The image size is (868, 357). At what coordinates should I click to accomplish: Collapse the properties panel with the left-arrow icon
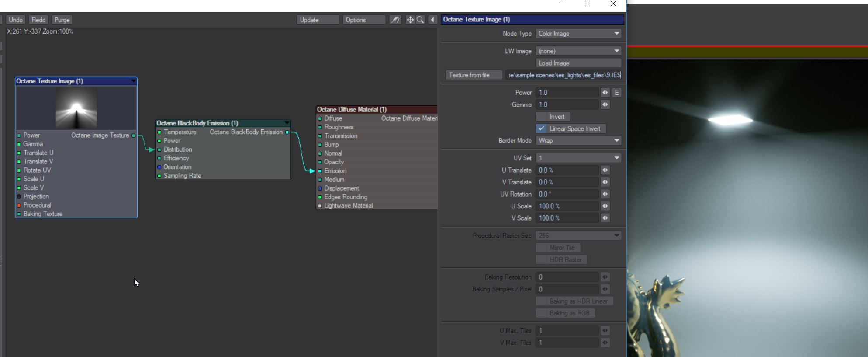point(432,20)
